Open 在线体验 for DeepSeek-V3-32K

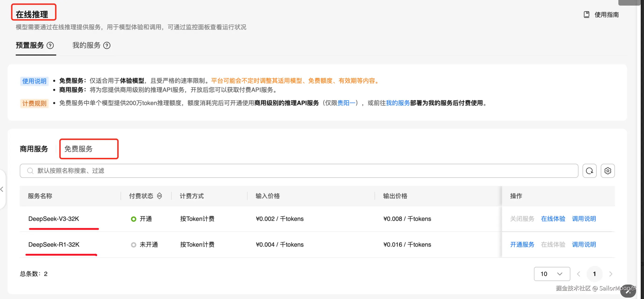pos(553,219)
